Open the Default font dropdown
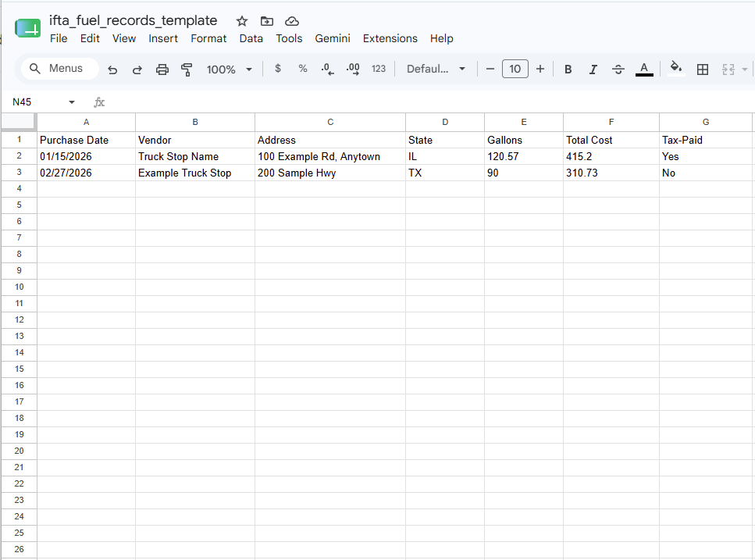755x560 pixels. coord(436,69)
